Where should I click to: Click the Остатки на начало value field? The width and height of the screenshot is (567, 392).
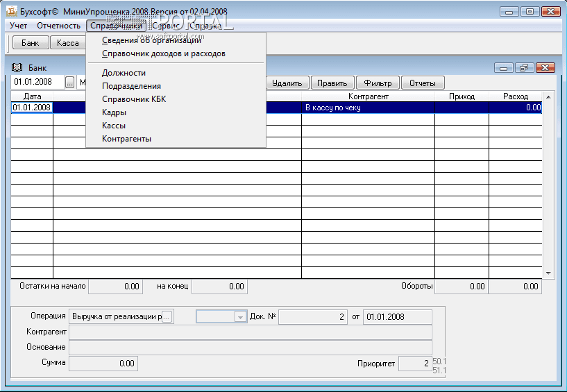click(x=116, y=287)
